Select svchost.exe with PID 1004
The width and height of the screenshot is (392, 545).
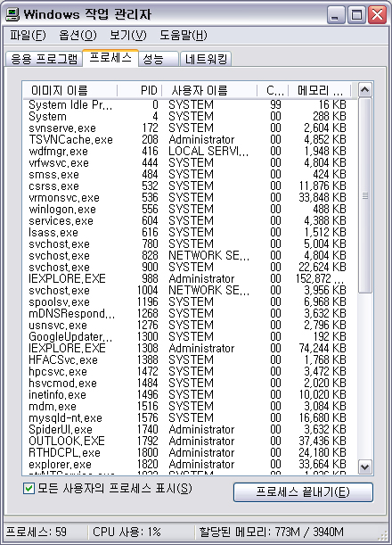pyautogui.click(x=189, y=290)
